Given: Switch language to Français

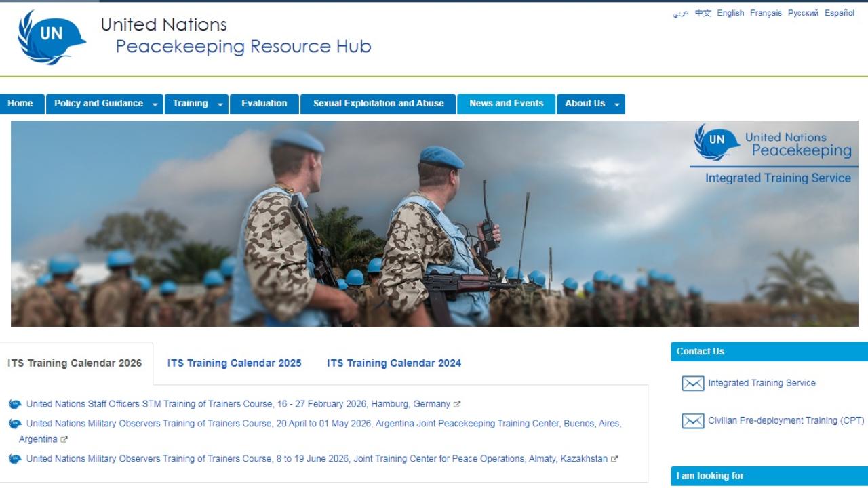Looking at the screenshot, I should 766,13.
